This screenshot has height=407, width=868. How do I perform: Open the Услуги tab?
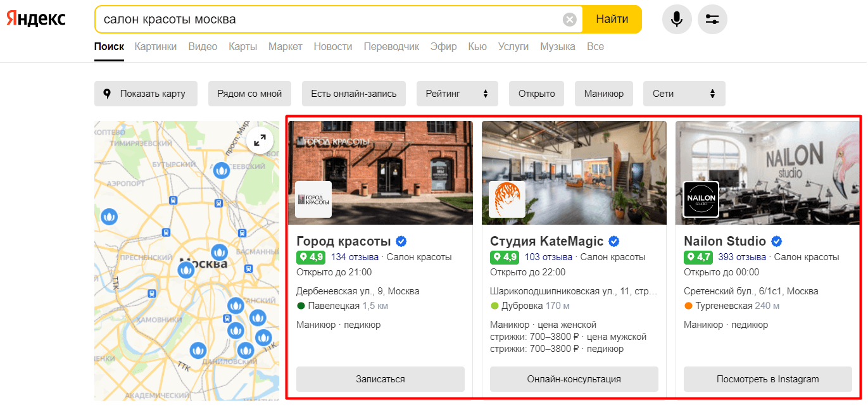513,46
